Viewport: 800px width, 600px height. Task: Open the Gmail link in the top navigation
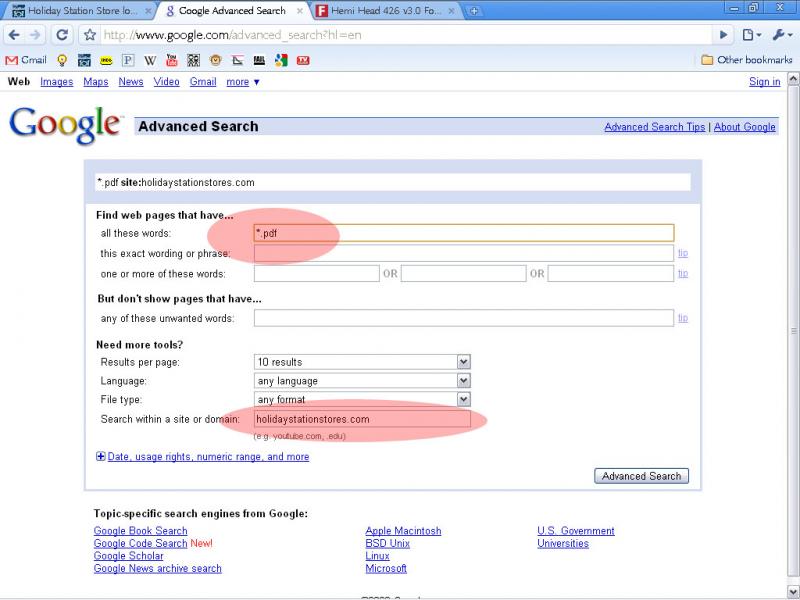(x=203, y=82)
